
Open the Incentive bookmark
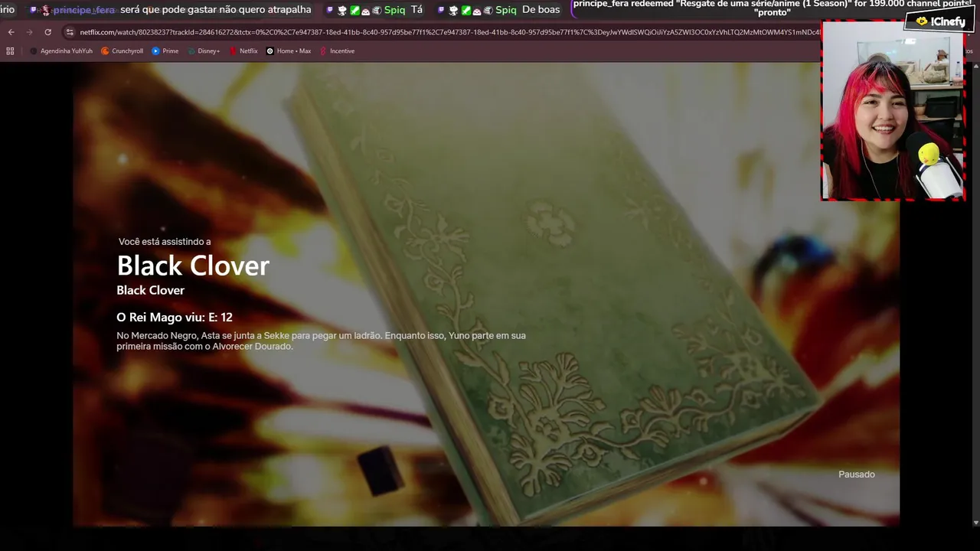pyautogui.click(x=337, y=51)
